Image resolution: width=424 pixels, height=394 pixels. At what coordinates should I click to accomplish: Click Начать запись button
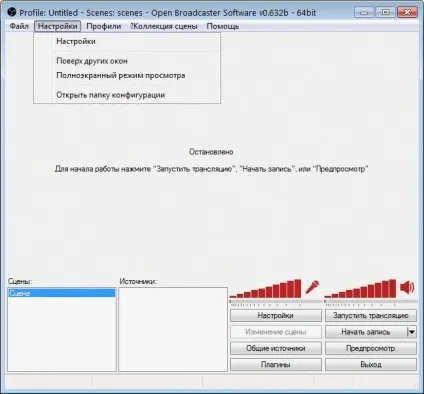coord(366,332)
